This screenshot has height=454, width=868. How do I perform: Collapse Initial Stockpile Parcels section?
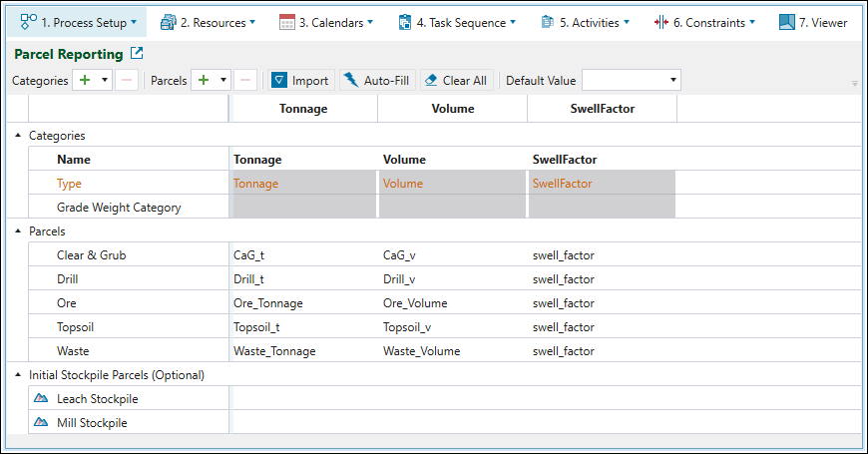click(18, 375)
